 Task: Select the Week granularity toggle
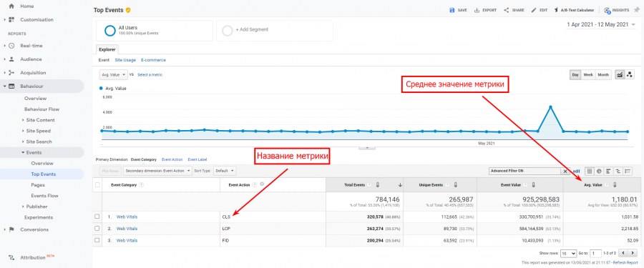(588, 75)
